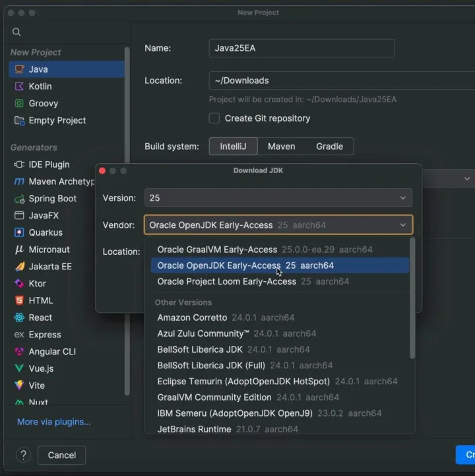Select the Empty Project folder icon
This screenshot has width=475, height=476.
[x=19, y=121]
